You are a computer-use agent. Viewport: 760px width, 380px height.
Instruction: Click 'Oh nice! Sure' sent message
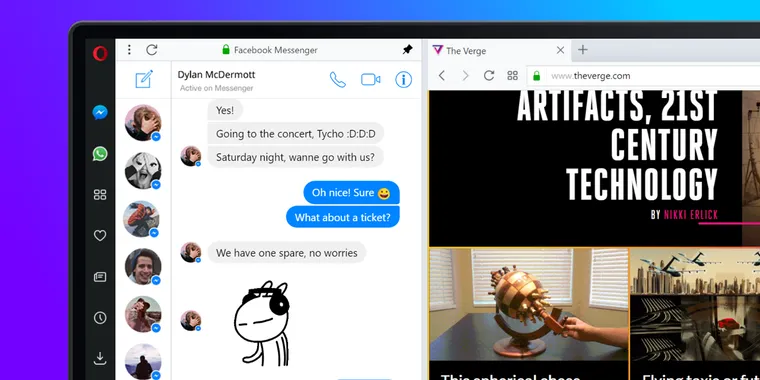351,193
